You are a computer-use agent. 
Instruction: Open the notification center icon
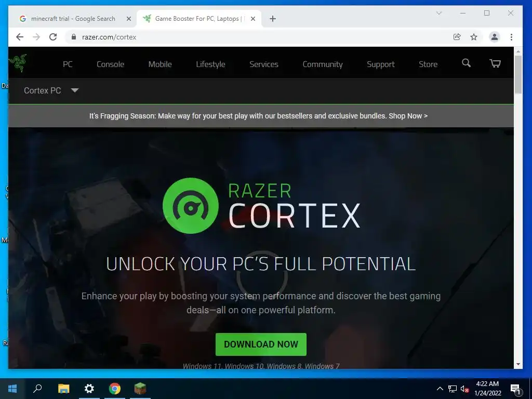(515, 389)
